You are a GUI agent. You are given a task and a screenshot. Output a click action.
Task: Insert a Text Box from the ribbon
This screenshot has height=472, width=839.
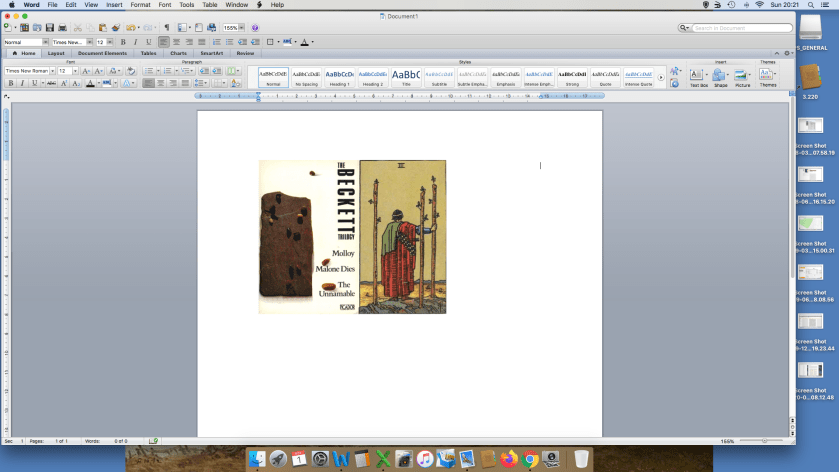(x=698, y=76)
